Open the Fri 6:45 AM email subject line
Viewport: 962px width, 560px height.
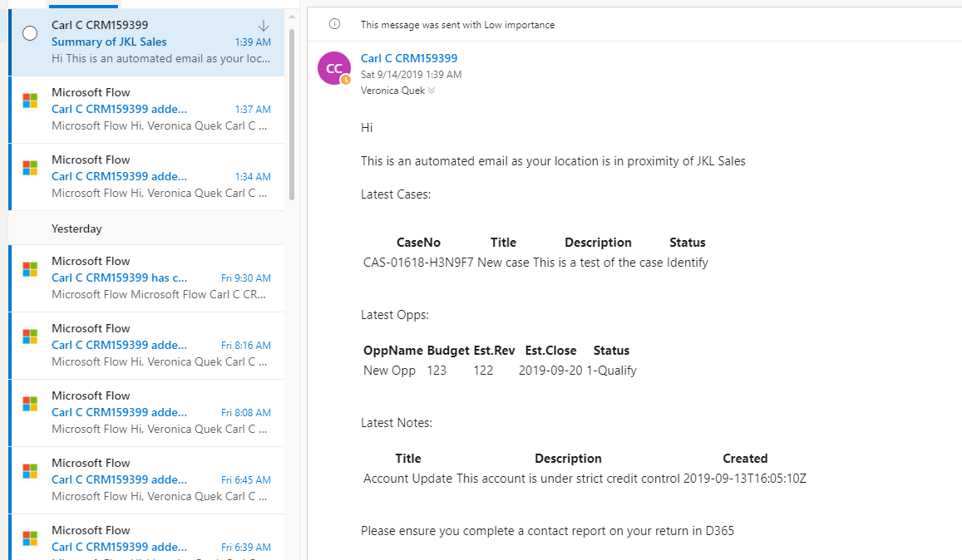tap(119, 479)
